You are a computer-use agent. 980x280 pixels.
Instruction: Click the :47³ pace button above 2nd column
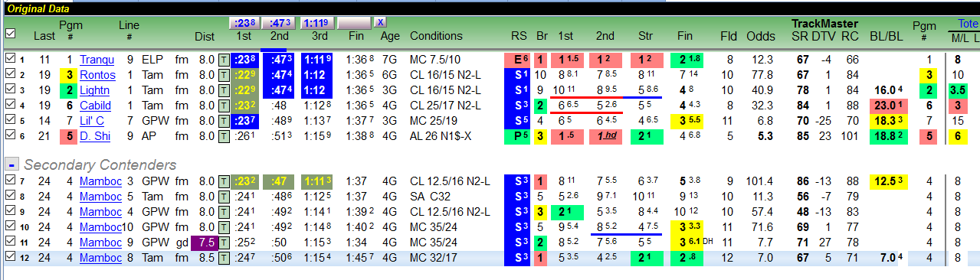pos(279,23)
